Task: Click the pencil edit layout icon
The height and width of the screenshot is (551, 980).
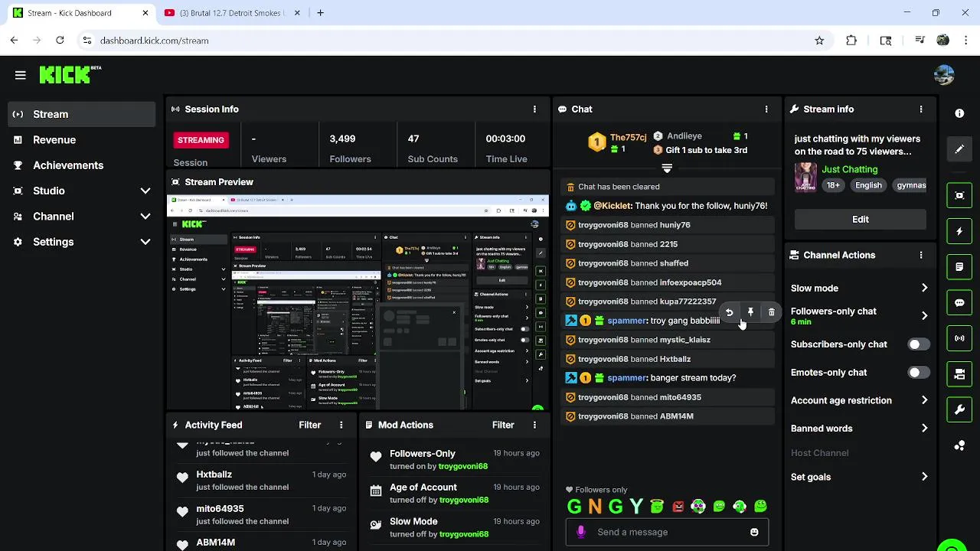Action: (959, 149)
